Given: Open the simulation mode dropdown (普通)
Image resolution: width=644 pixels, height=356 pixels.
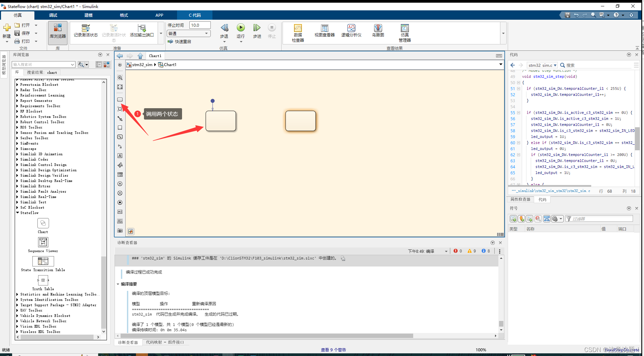Looking at the screenshot, I should pos(189,33).
